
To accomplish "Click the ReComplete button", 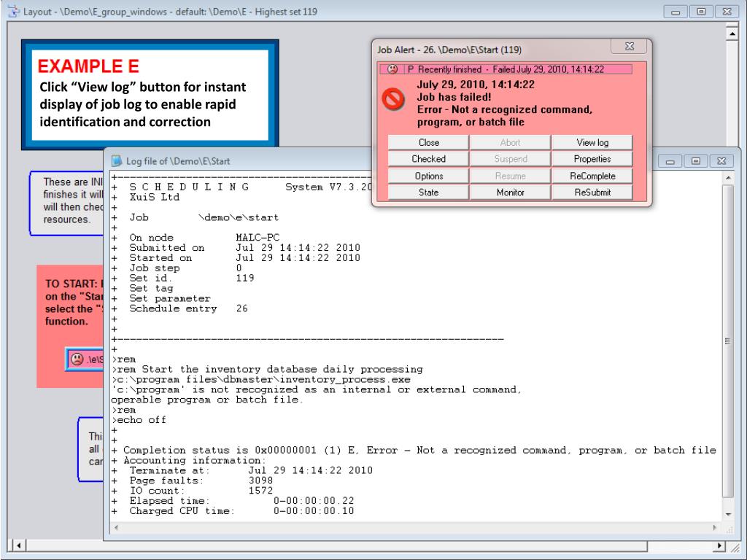I will pyautogui.click(x=592, y=176).
